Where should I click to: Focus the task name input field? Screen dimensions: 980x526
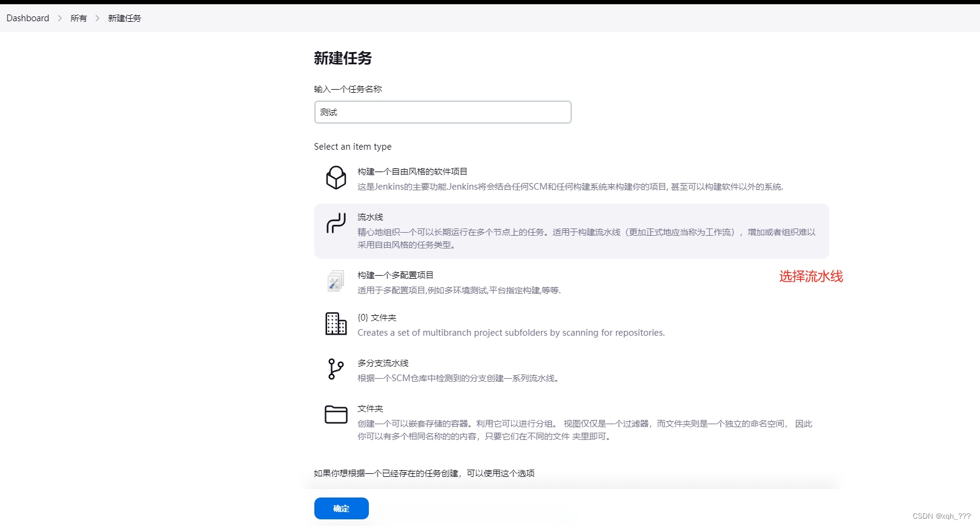443,112
